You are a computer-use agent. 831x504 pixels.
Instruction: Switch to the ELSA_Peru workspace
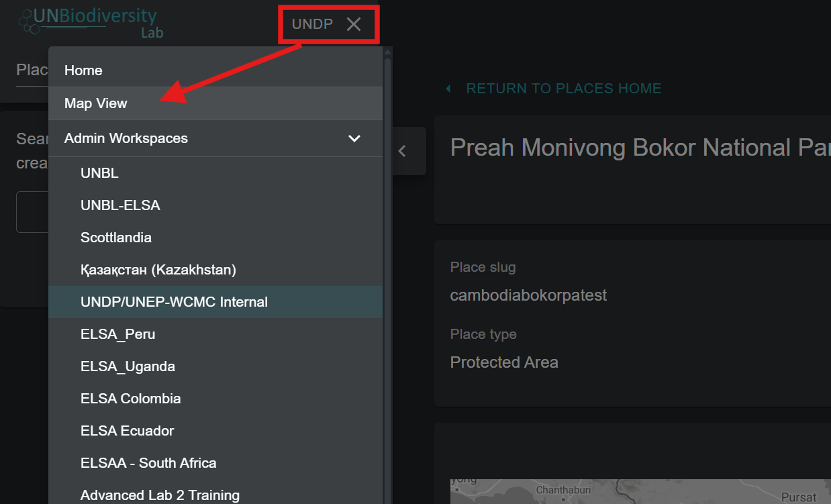pos(118,334)
